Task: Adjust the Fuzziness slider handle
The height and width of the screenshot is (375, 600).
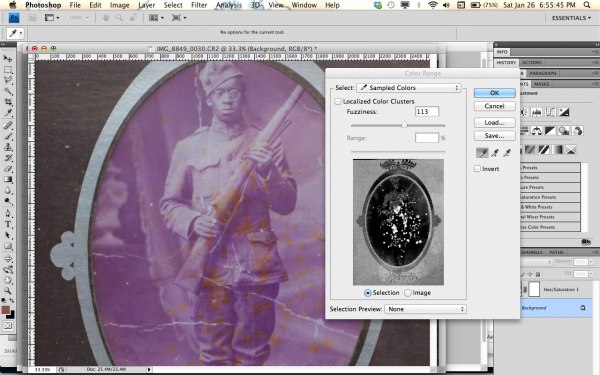Action: tap(404, 125)
